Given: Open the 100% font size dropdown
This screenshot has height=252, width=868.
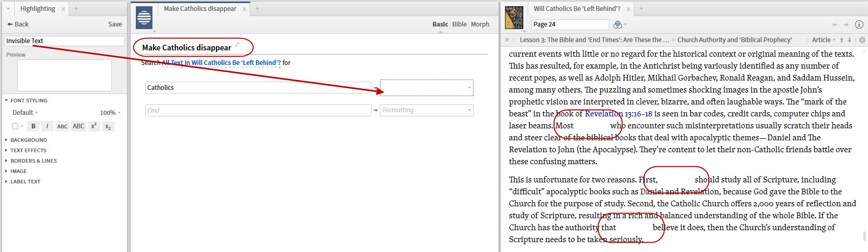Looking at the screenshot, I should (110, 113).
